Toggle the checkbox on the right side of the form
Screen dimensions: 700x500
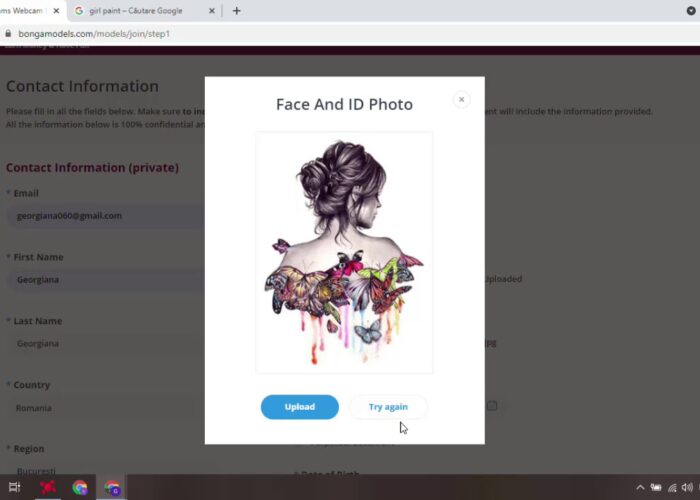coord(492,406)
